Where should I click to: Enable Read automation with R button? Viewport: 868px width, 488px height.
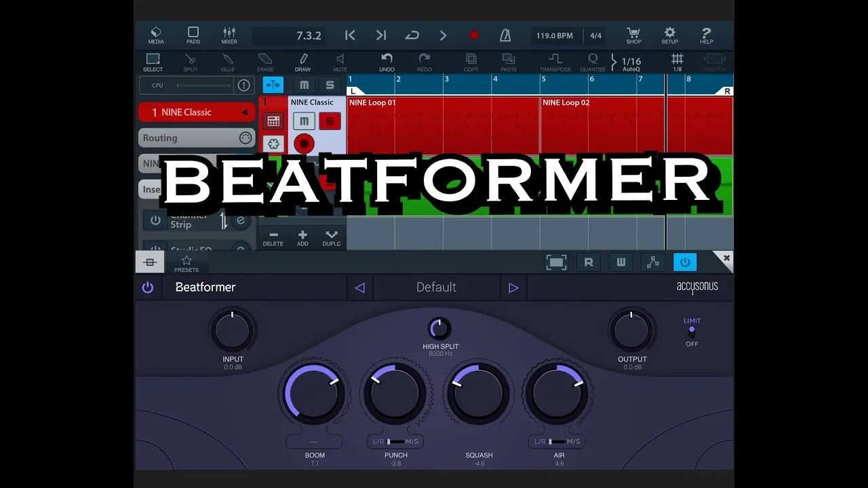[589, 262]
